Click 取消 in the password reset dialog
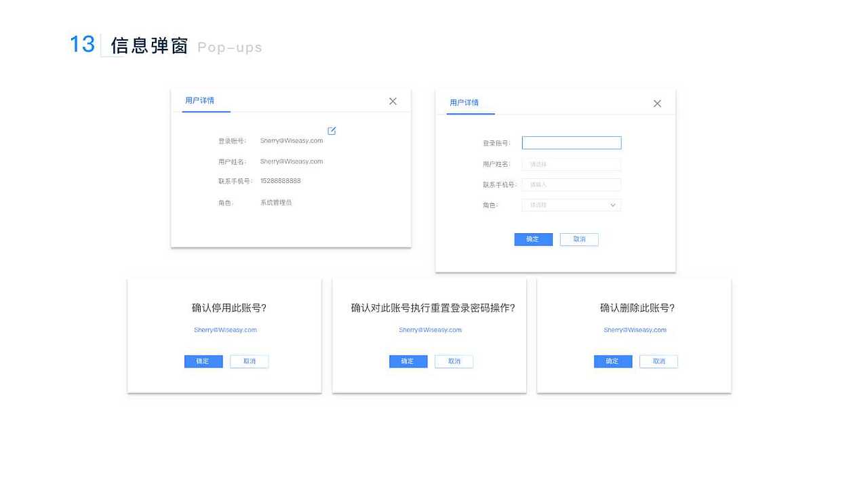Image resolution: width=868 pixels, height=488 pixels. [x=454, y=361]
